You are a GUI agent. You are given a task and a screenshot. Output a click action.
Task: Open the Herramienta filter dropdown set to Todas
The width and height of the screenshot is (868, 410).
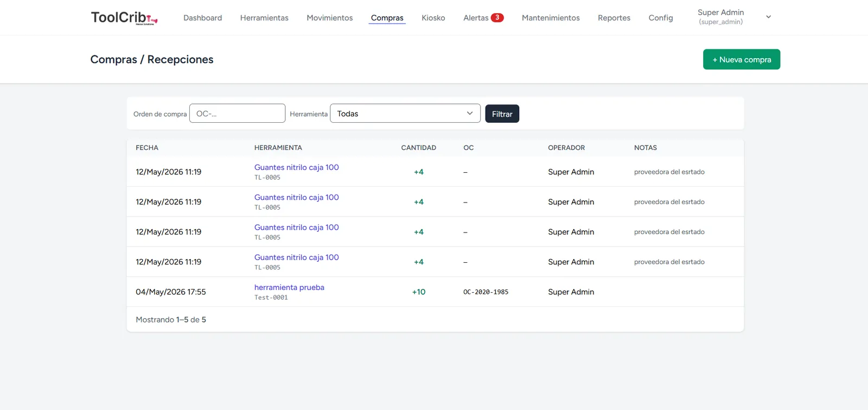(405, 113)
